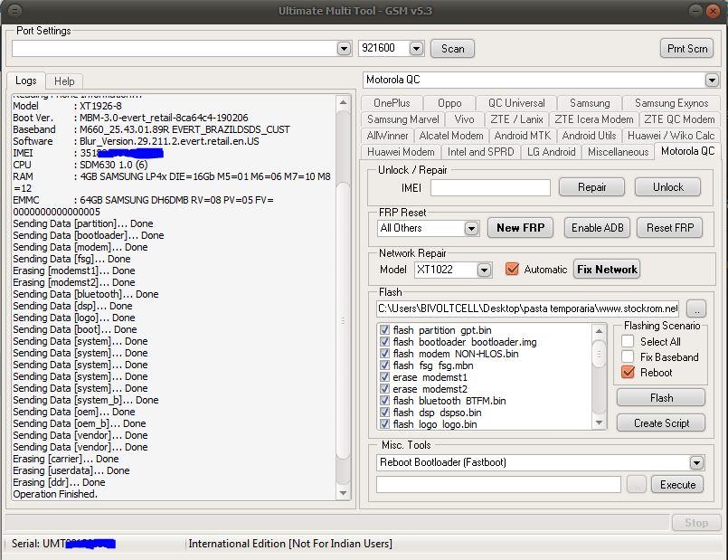The width and height of the screenshot is (728, 560).
Task: Open the ZTE QC Modem tab
Action: point(679,119)
